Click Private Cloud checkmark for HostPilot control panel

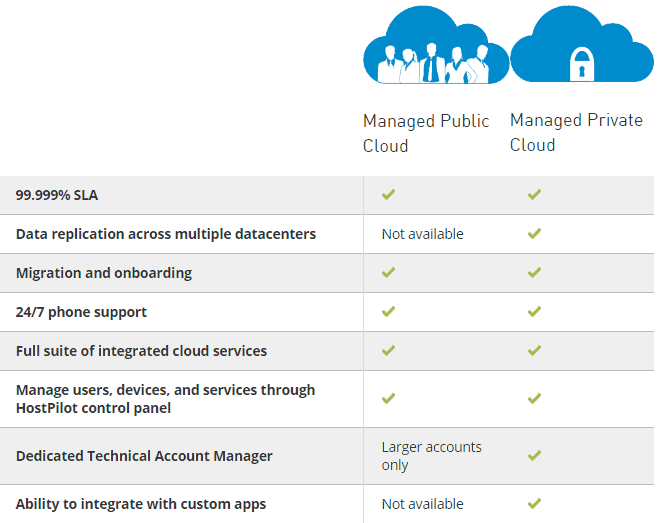(534, 399)
